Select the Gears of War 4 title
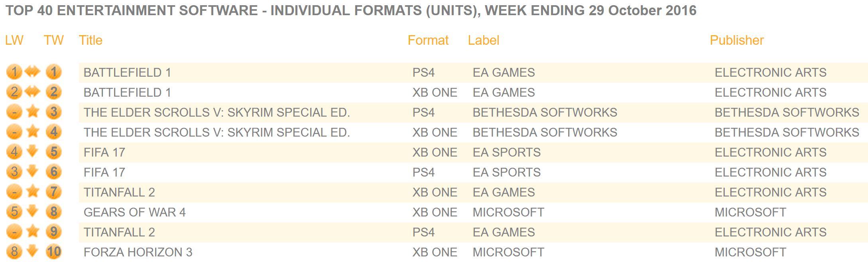Screen dimensions: 868x262 coord(134,212)
